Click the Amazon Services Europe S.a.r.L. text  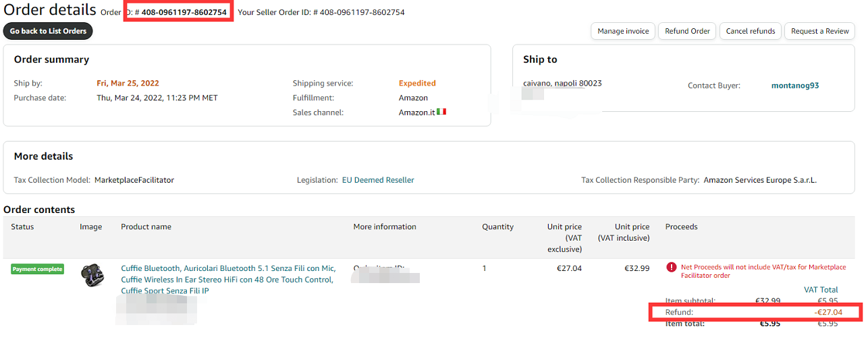(x=760, y=180)
